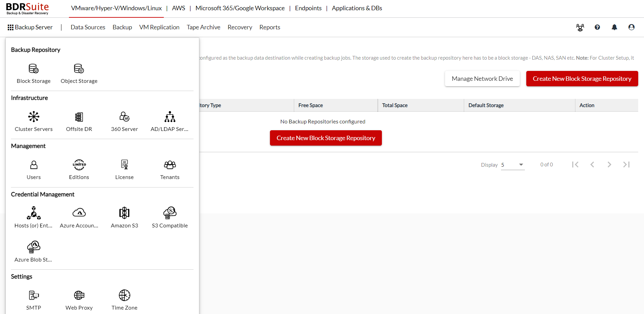Go to first page of results
Viewport: 644px width, 314px height.
pyautogui.click(x=575, y=165)
